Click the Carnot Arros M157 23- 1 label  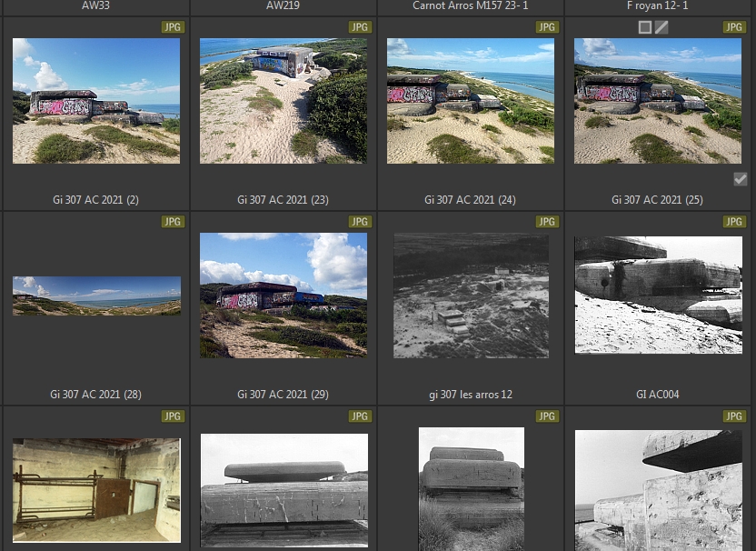(471, 5)
